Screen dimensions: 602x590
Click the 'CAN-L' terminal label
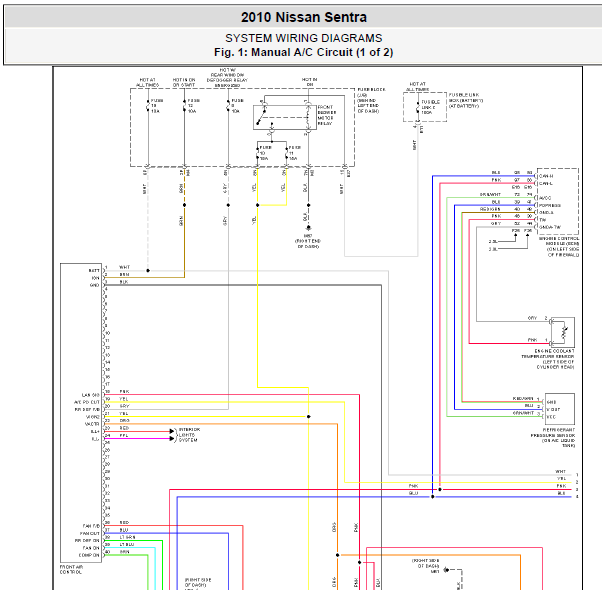[546, 183]
